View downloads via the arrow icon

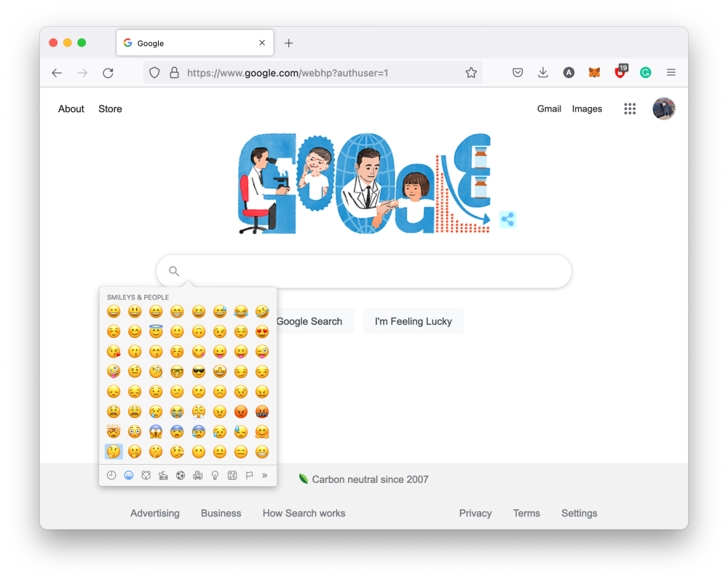click(543, 72)
